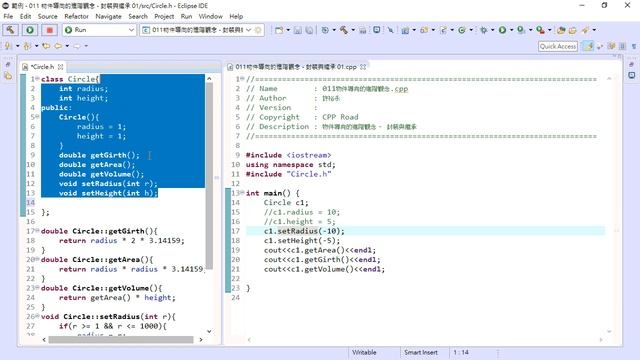The width and height of the screenshot is (640, 360).
Task: Click the minimized view icon at right edge
Action: pyautogui.click(x=631, y=76)
